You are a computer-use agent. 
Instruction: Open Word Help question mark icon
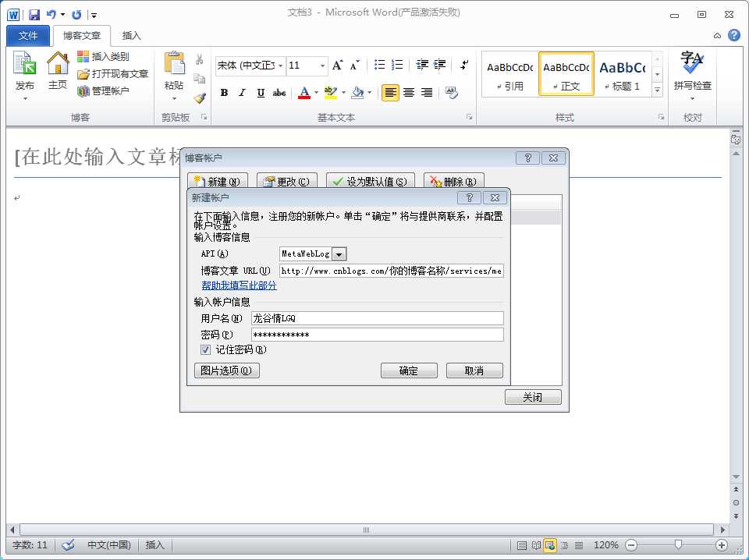pyautogui.click(x=734, y=35)
